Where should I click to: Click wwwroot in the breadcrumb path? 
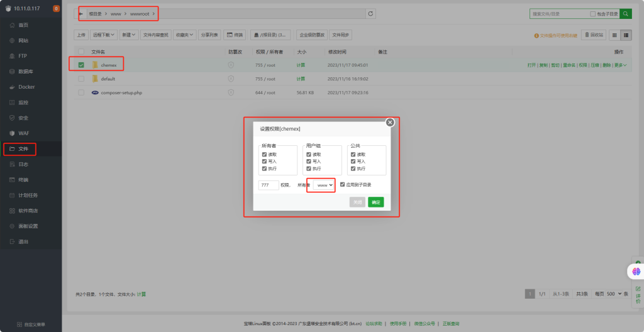pyautogui.click(x=140, y=14)
